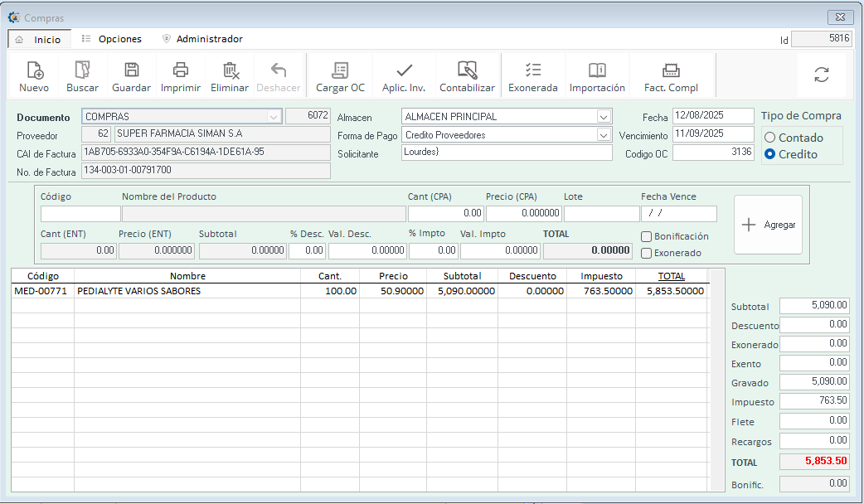Click the Nuevo new document icon

click(x=34, y=71)
